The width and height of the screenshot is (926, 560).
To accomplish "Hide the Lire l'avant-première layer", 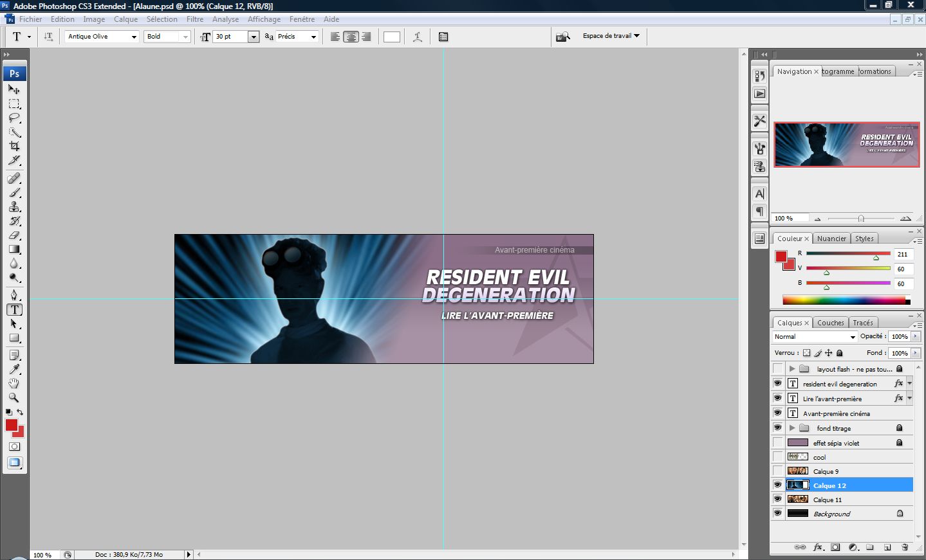I will (x=777, y=398).
